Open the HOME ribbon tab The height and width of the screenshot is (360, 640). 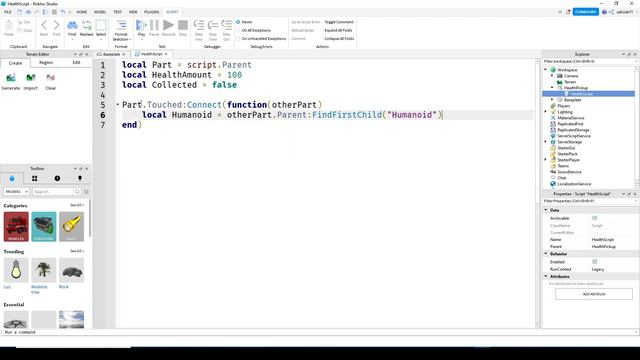pos(82,12)
